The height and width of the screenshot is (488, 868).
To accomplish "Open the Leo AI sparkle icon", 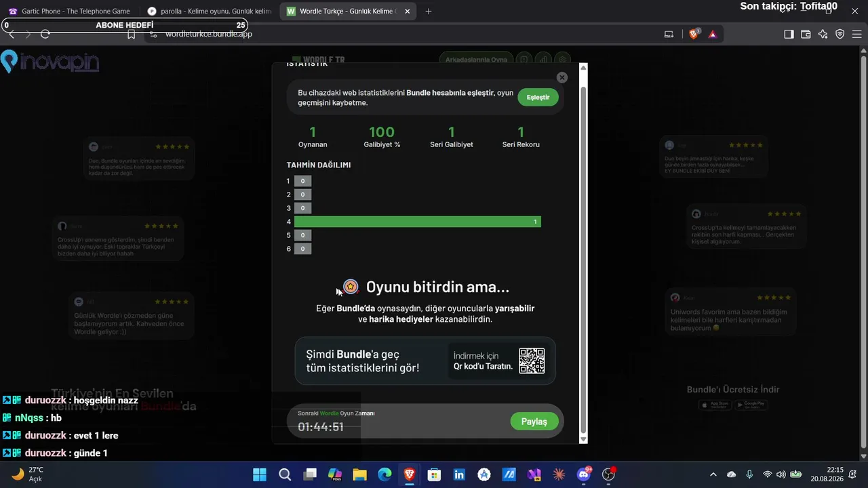I will 823,34.
